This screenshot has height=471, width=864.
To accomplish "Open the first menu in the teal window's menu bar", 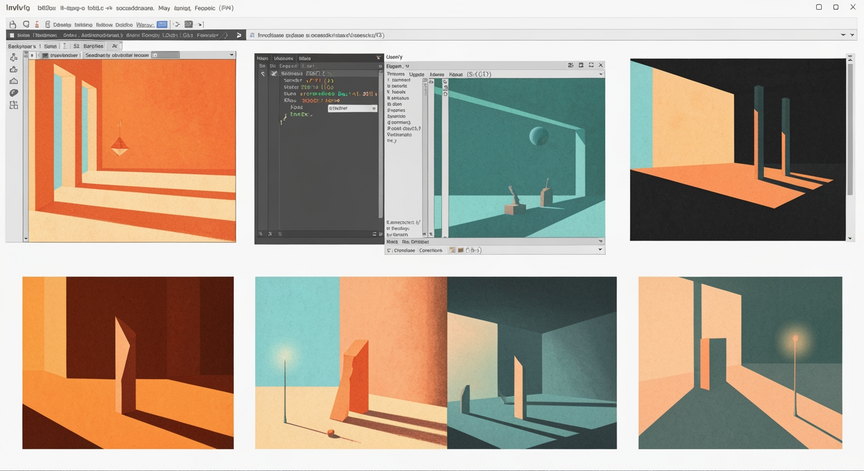I will [396, 74].
